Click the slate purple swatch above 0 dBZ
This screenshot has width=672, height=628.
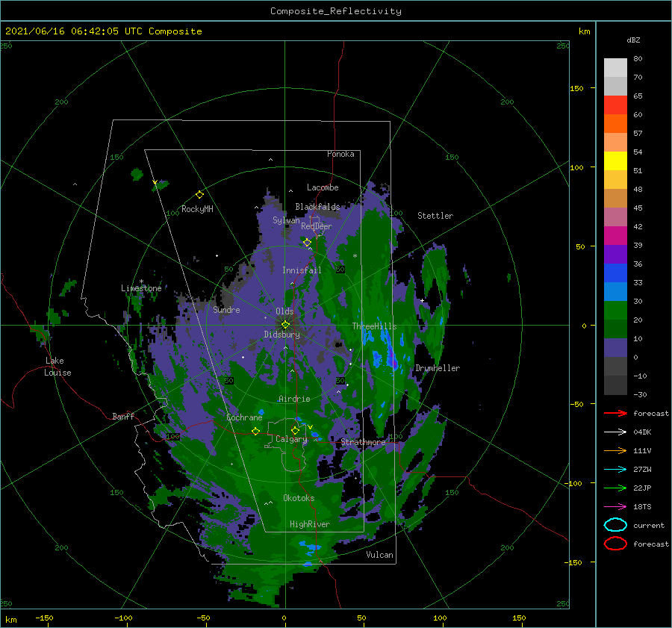pyautogui.click(x=615, y=348)
